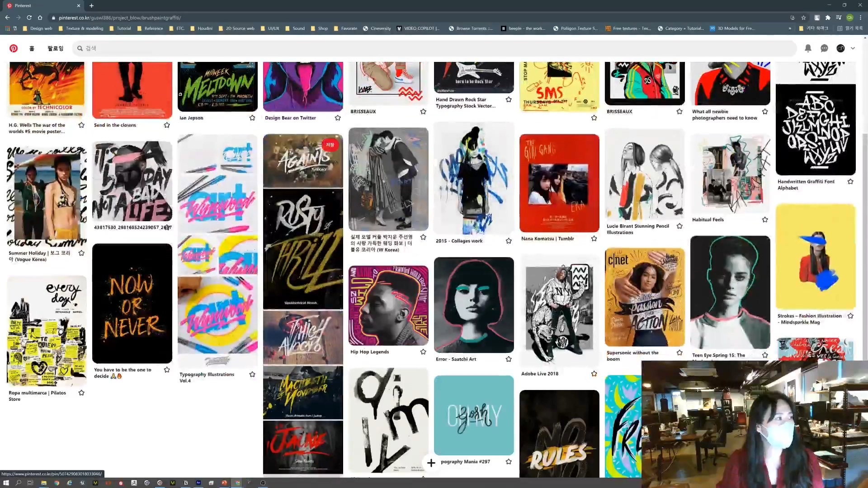Expand the bookmarks overflow chevron
The image size is (868, 488).
790,28
